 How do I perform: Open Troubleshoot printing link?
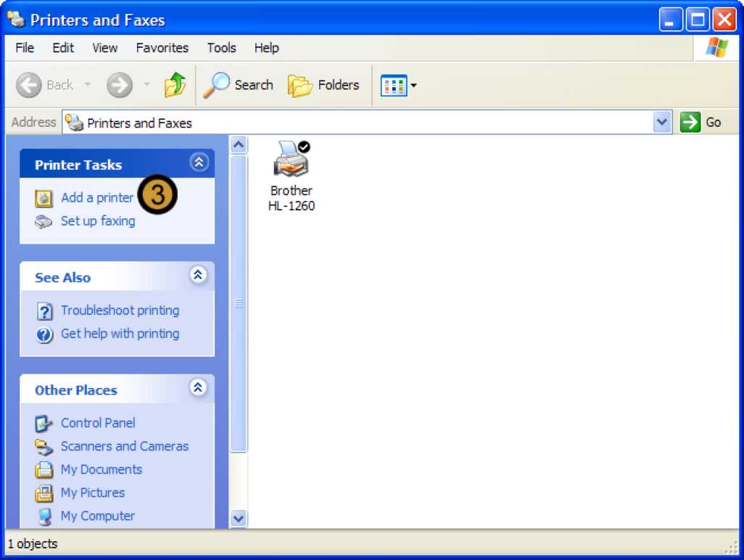click(x=120, y=310)
